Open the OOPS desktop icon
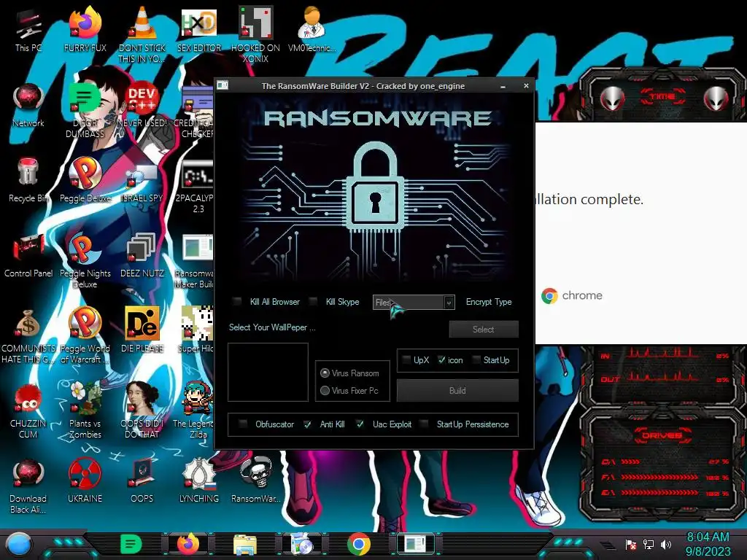 pyautogui.click(x=142, y=473)
